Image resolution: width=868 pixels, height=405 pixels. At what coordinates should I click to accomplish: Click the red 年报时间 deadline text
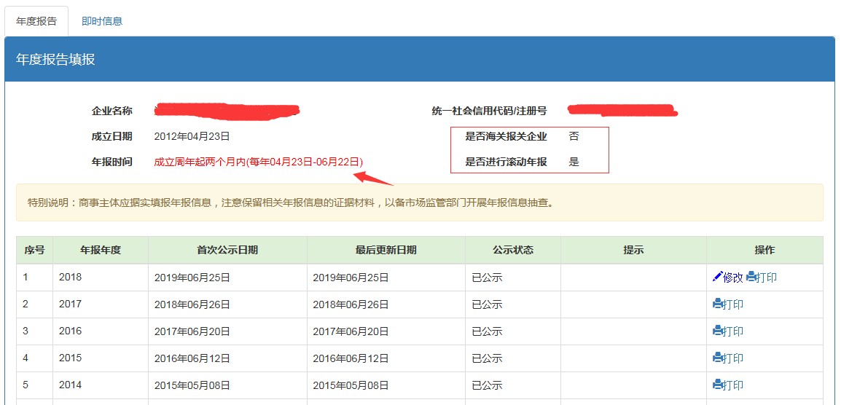point(259,162)
